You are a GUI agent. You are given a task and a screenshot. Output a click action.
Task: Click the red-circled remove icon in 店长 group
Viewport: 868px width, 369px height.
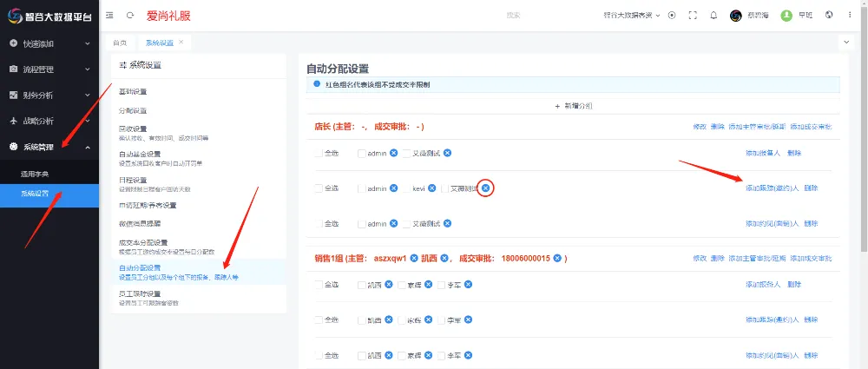click(486, 188)
